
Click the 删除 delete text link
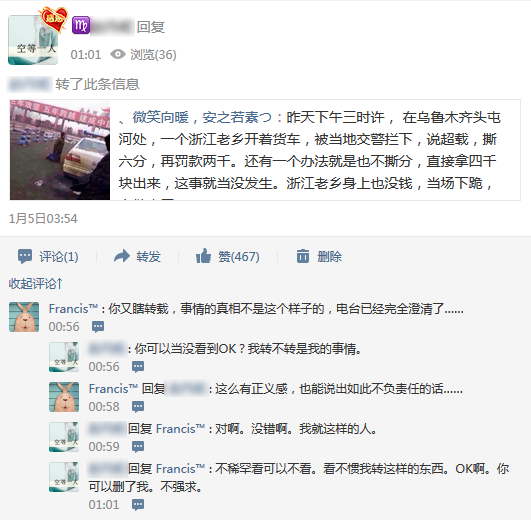point(330,256)
